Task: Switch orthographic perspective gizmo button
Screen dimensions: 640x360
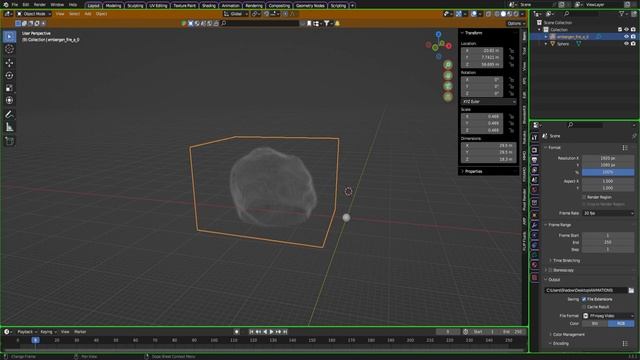Action: 448,96
